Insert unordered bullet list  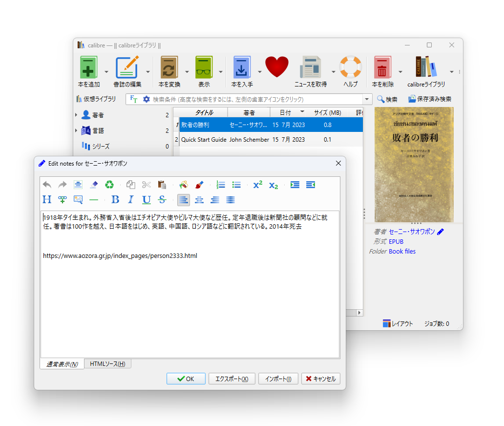[x=236, y=185]
